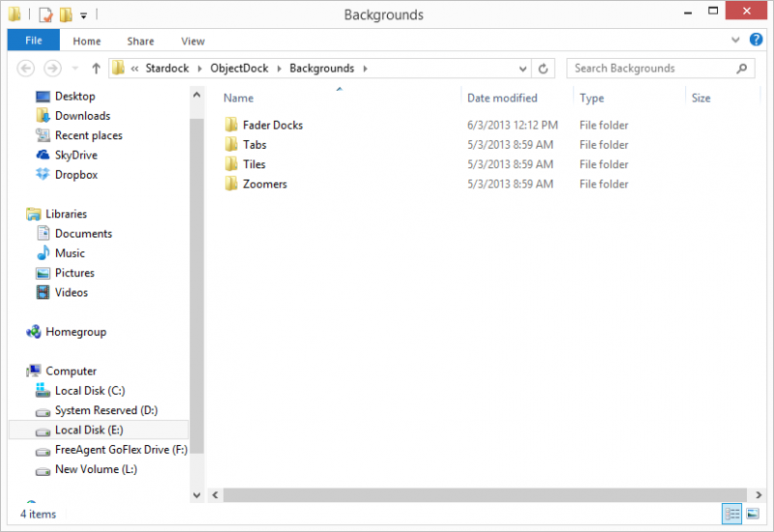The height and width of the screenshot is (532, 774).
Task: Expand the arrow after ObjectDock breadcrumb
Action: 280,69
